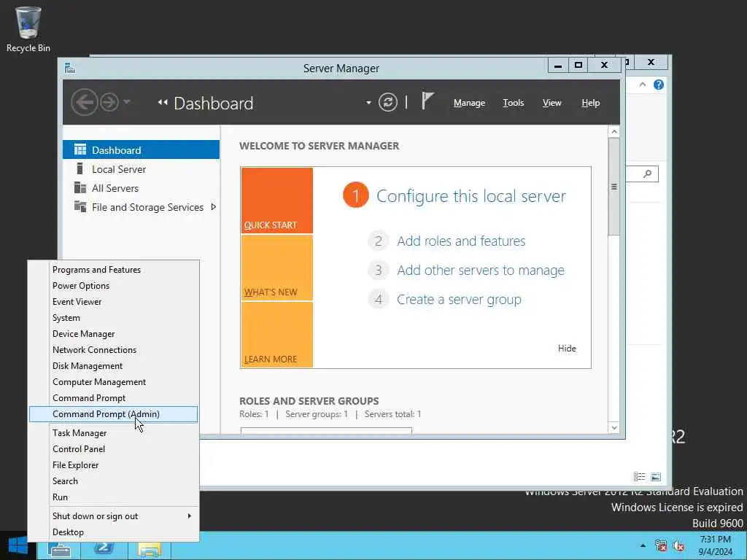Open PowerShell from the taskbar
The image size is (747, 560).
(103, 548)
